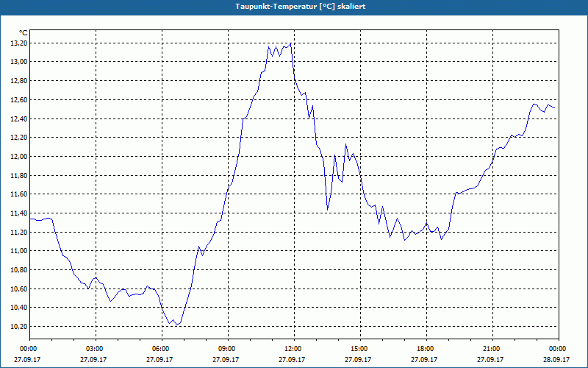588x368 pixels.
Task: Select the 11,40 y-axis value
Action: click(18, 213)
